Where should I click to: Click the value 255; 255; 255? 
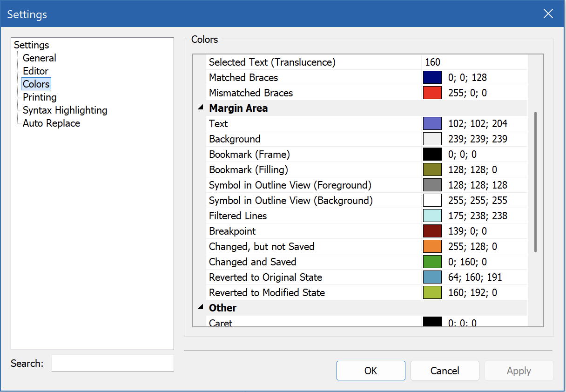478,200
